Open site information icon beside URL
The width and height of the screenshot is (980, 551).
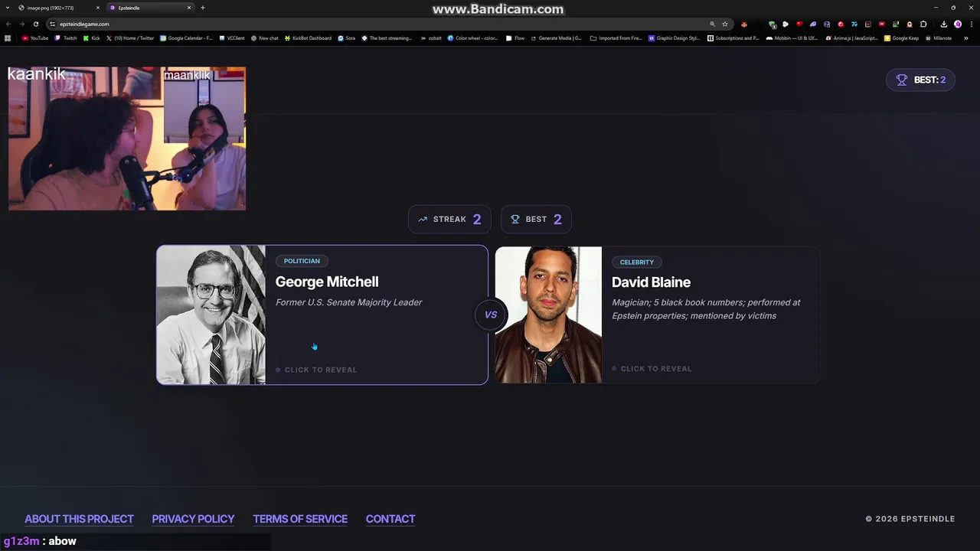coord(52,24)
